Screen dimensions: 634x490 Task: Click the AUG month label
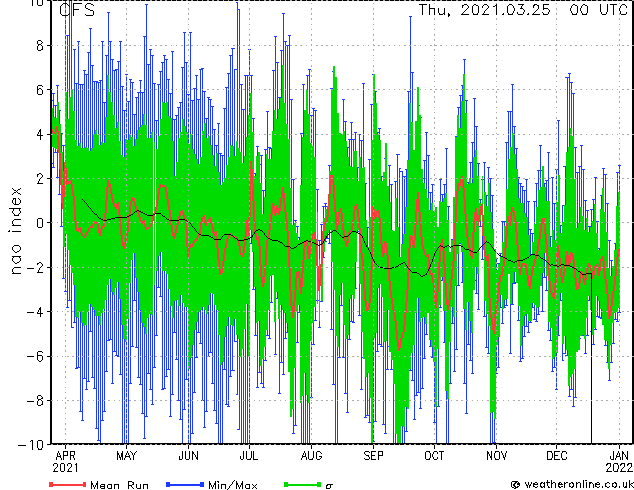311,456
